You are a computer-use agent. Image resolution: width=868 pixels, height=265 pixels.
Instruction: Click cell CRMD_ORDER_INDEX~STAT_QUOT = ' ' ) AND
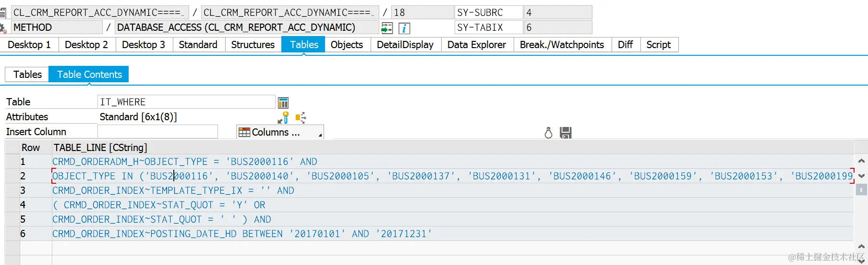coord(453,219)
